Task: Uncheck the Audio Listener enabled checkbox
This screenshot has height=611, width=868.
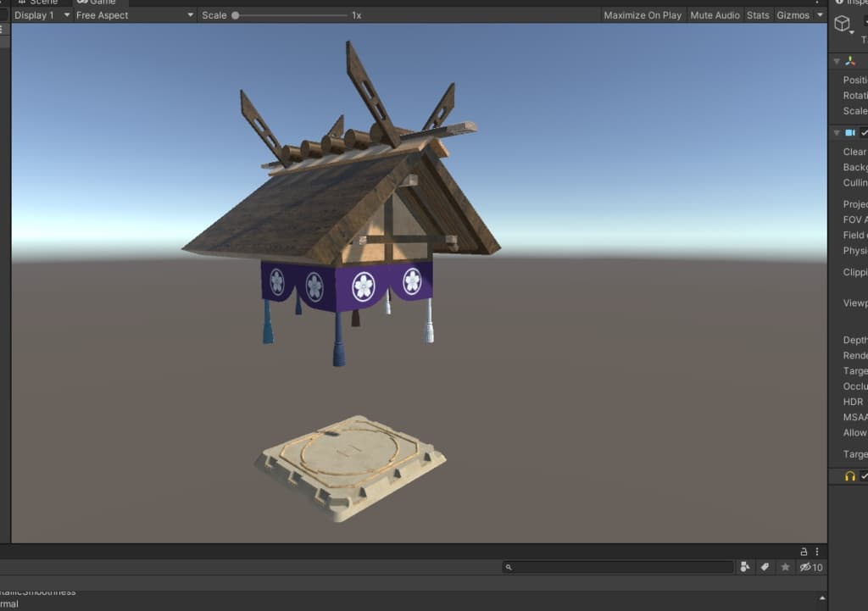Action: pyautogui.click(x=865, y=476)
